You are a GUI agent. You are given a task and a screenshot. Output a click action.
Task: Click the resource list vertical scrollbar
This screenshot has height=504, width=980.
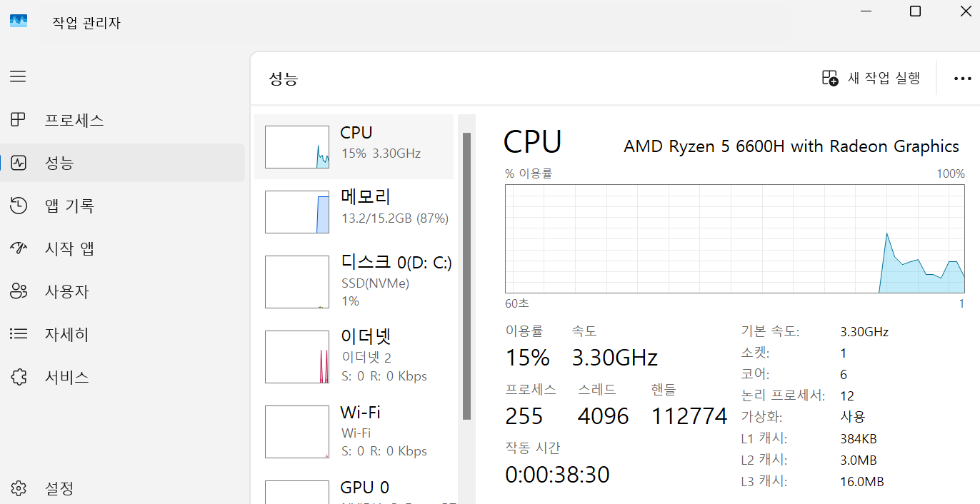coord(466,275)
